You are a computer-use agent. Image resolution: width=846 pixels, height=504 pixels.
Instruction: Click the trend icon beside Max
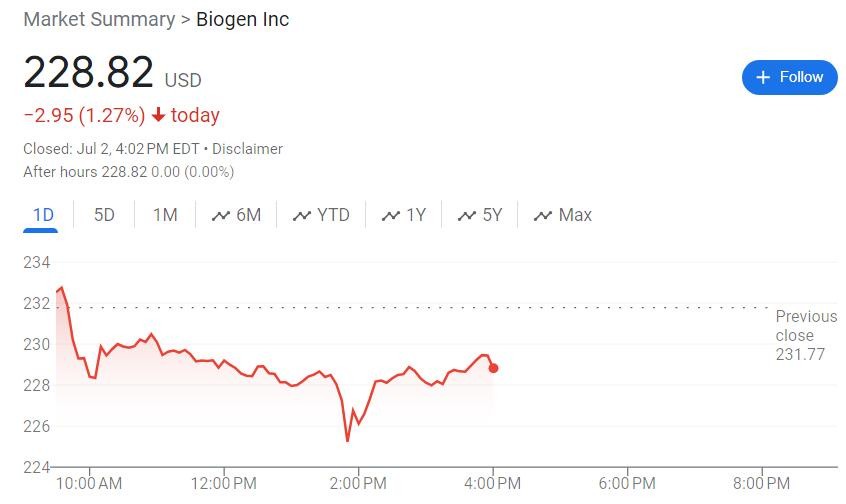tap(543, 216)
